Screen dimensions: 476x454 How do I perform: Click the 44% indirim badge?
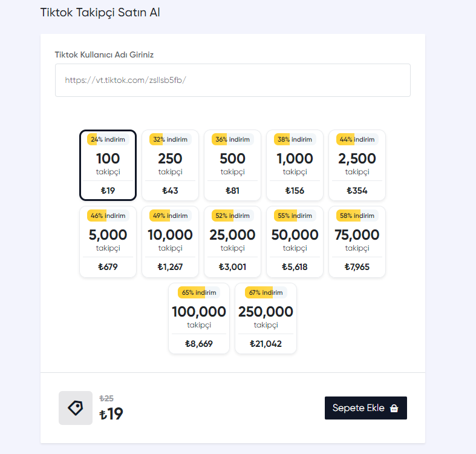tap(357, 139)
